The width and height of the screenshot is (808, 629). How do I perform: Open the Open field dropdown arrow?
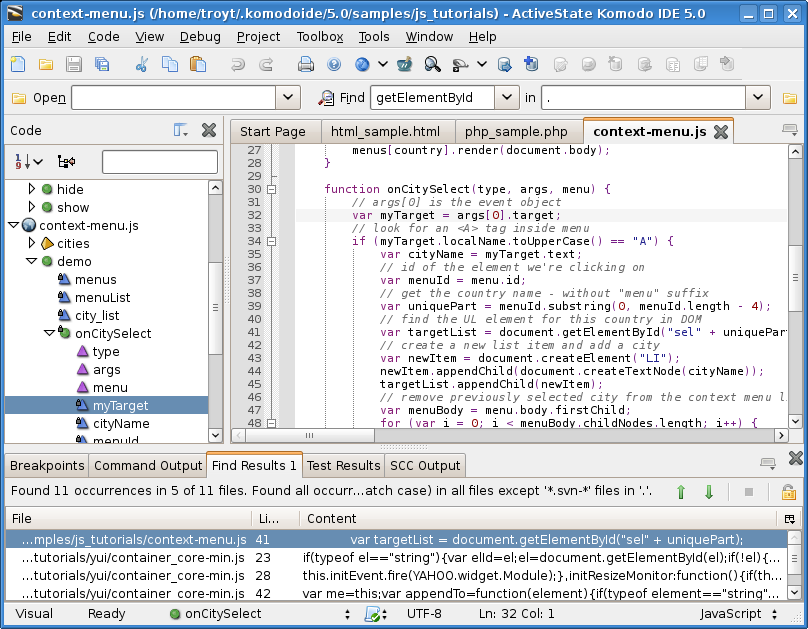(x=289, y=98)
